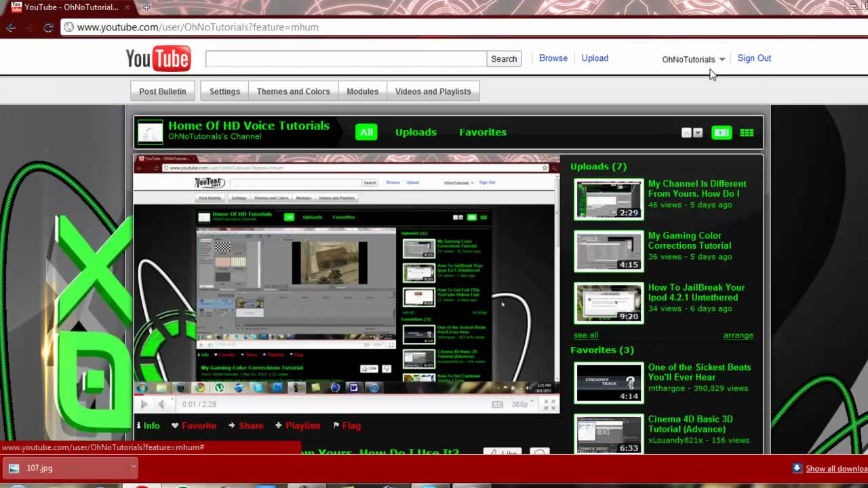Open a new browser tab with plus button
This screenshot has width=868, height=488.
(146, 7)
